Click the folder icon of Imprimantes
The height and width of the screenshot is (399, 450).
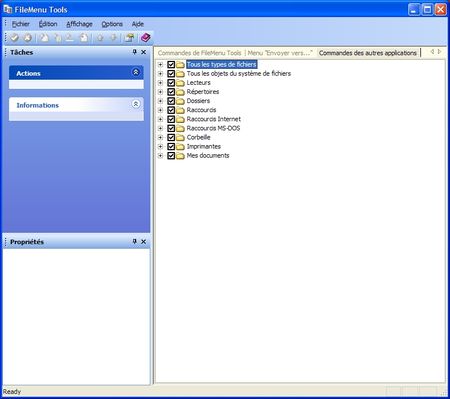click(x=180, y=146)
